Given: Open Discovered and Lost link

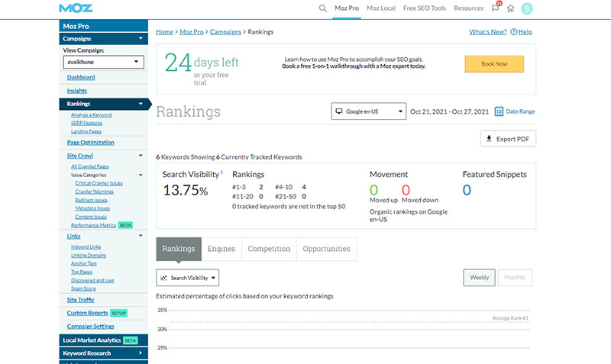Looking at the screenshot, I should tap(92, 281).
